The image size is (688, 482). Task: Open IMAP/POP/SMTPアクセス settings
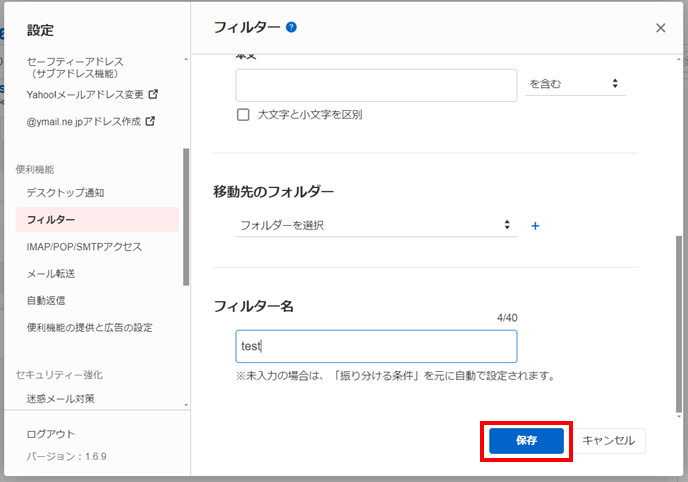pos(84,246)
